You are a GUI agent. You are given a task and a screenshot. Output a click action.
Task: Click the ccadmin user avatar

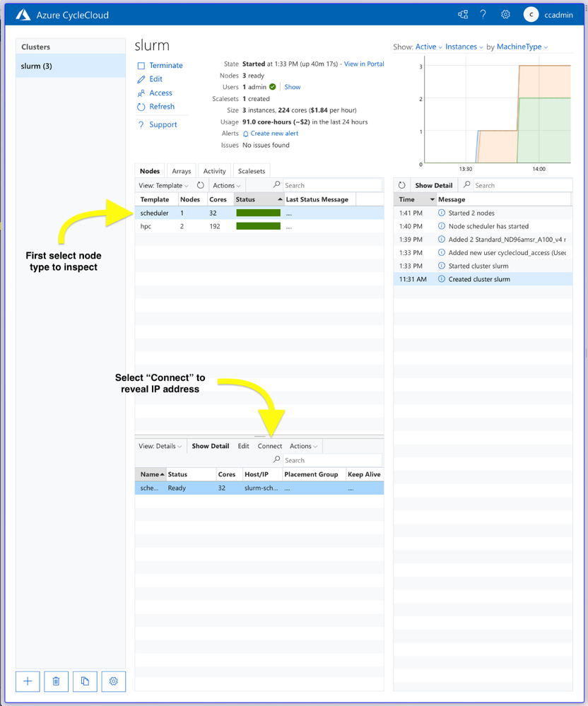coord(531,14)
